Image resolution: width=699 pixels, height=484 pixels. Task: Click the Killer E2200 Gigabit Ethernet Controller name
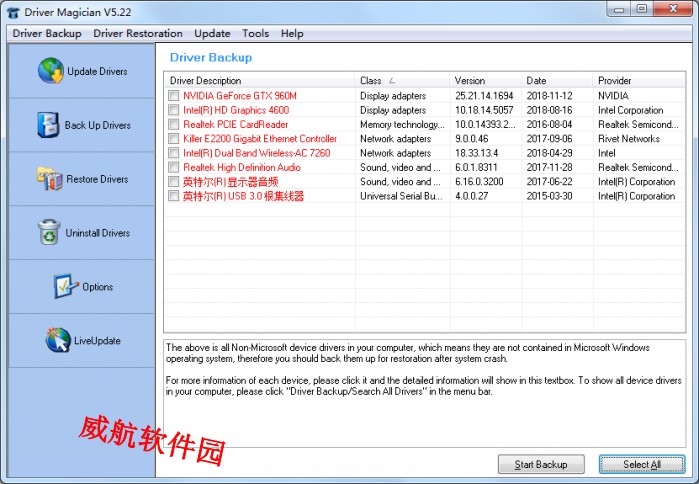click(x=260, y=139)
